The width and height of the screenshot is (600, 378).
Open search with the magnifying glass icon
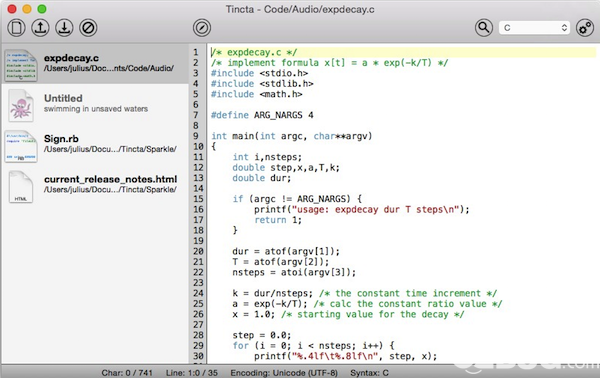tap(484, 28)
